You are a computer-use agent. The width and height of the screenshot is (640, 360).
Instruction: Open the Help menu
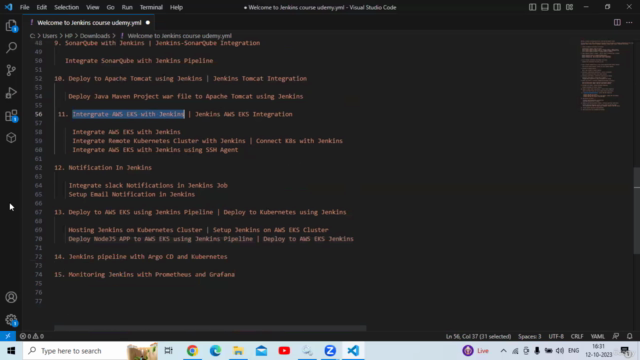click(176, 7)
